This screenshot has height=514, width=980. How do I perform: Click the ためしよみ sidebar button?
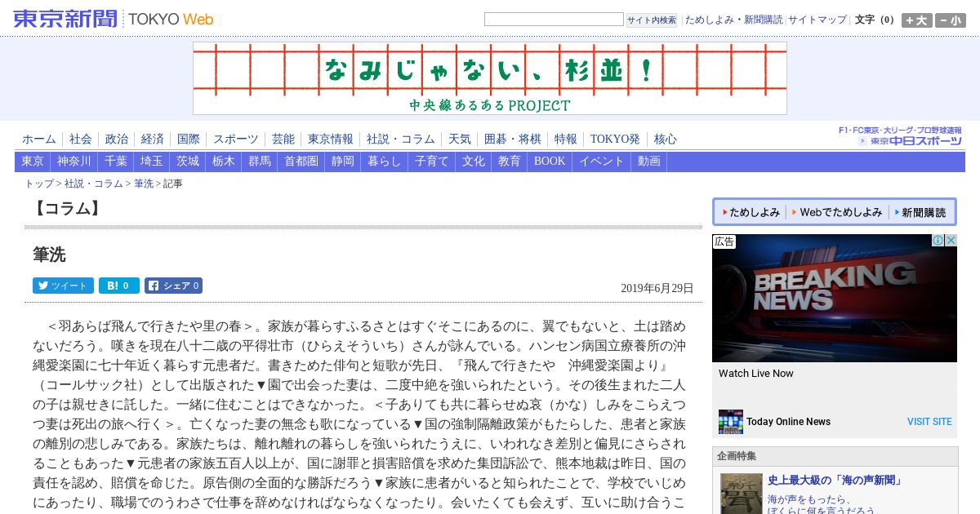[x=749, y=212]
